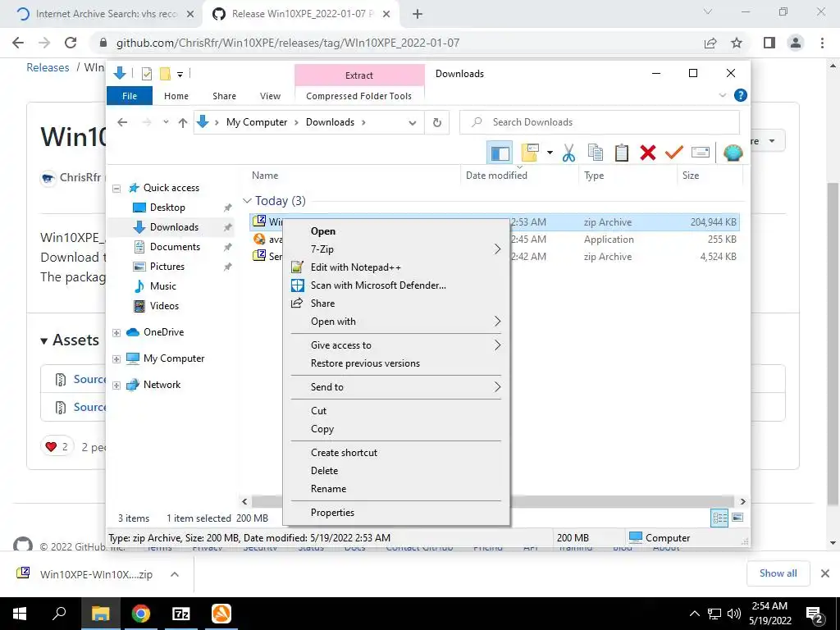Switch to details view icon

click(719, 518)
